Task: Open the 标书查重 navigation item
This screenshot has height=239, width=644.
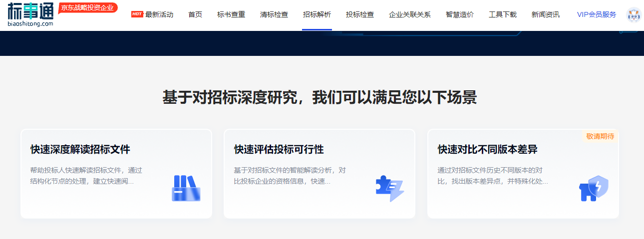Action: click(x=231, y=14)
